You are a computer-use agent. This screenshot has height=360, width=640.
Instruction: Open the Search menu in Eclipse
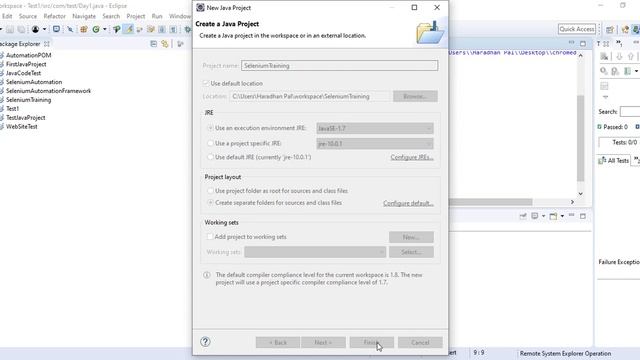111,16
